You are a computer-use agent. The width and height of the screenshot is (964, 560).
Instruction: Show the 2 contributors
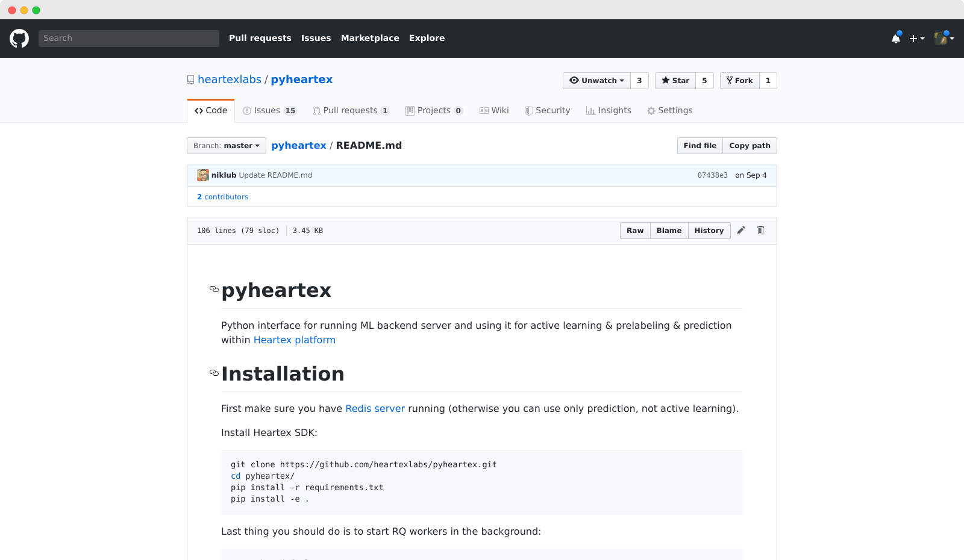(222, 197)
